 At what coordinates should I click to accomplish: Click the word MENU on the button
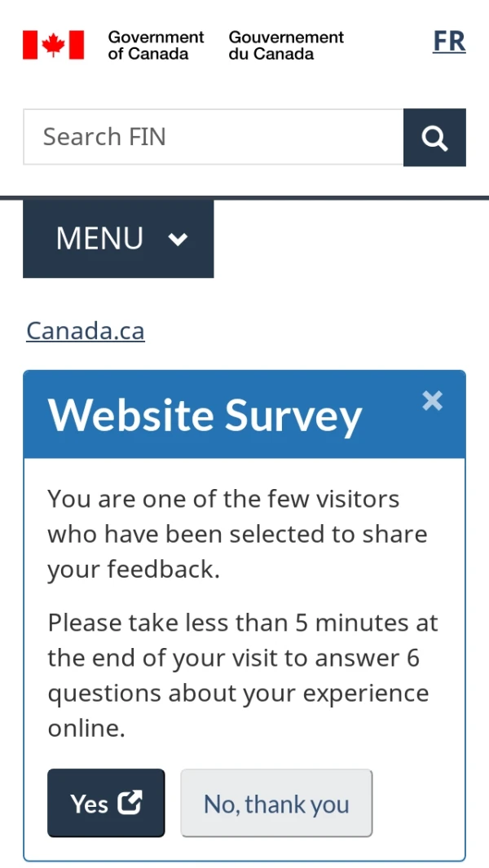tap(99, 239)
